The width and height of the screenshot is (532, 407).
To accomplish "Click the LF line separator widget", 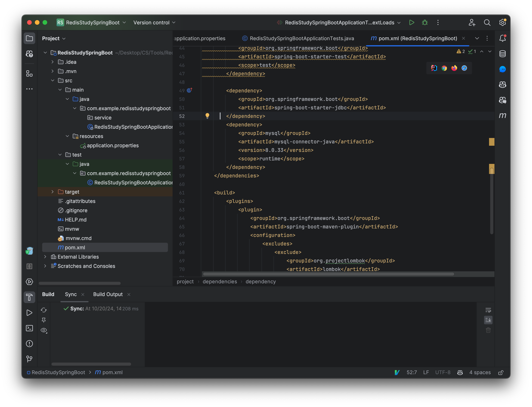I will coord(426,373).
